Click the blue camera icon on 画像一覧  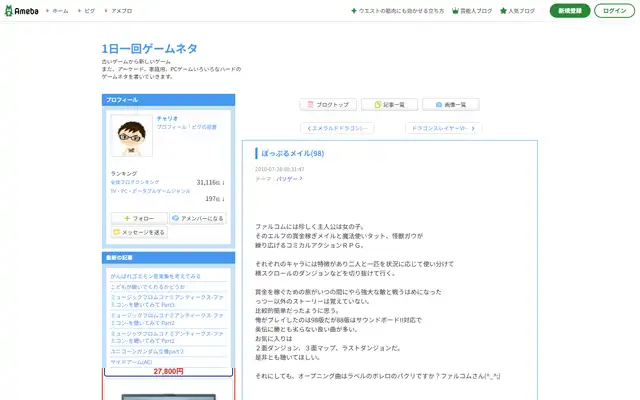(x=439, y=104)
